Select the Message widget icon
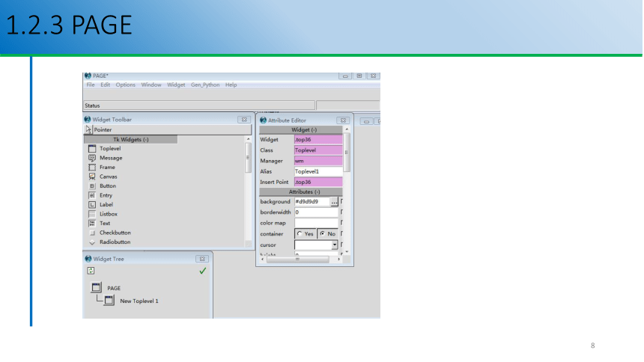This screenshot has height=362, width=644. 92,158
